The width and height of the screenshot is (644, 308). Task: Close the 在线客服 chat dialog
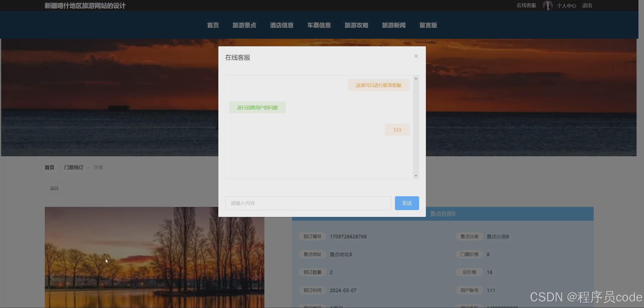tap(416, 56)
